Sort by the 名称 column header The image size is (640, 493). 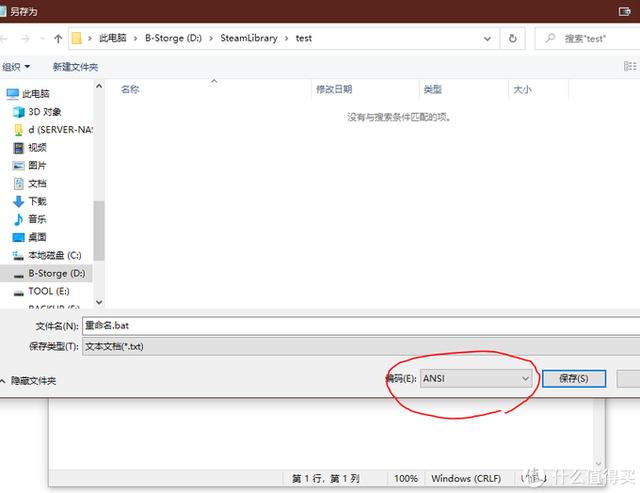130,89
